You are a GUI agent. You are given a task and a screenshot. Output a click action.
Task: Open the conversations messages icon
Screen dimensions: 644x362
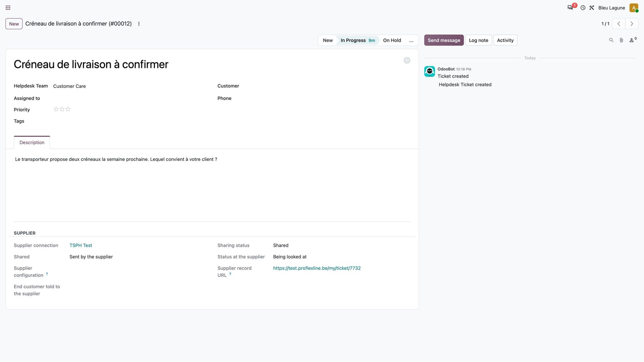[x=570, y=8]
